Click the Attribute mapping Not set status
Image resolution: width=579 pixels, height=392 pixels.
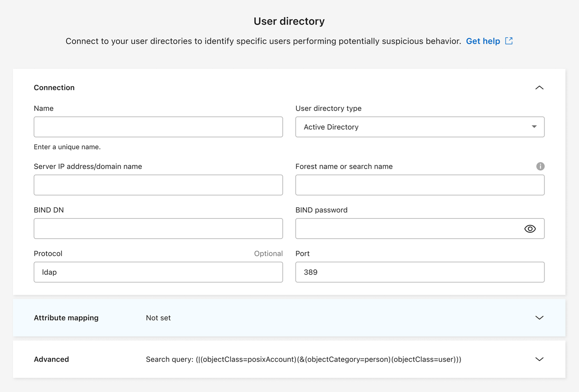pyautogui.click(x=158, y=318)
